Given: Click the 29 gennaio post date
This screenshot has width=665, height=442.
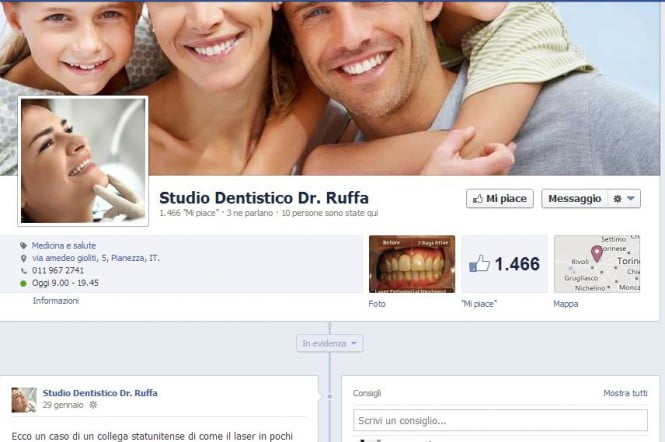Looking at the screenshot, I should [62, 406].
